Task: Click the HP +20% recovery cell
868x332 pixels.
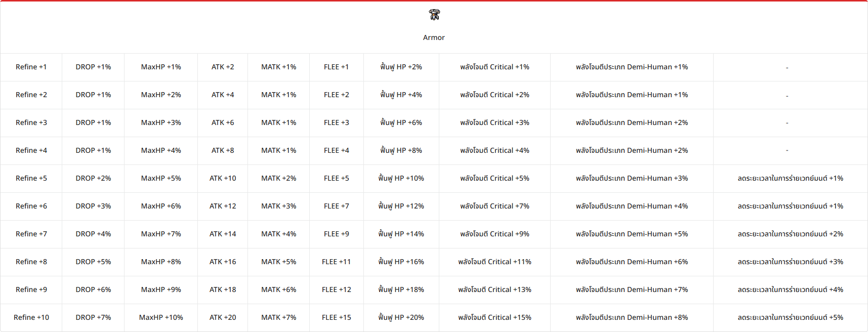Action: 401,317
